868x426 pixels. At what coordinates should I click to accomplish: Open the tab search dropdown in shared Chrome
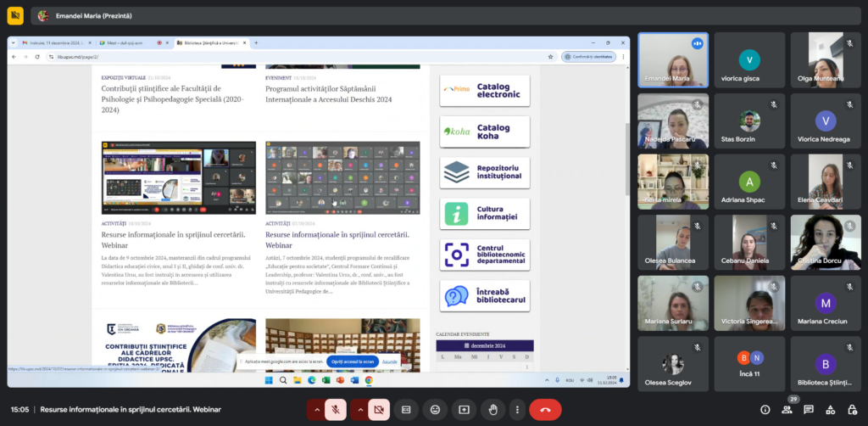[14, 42]
